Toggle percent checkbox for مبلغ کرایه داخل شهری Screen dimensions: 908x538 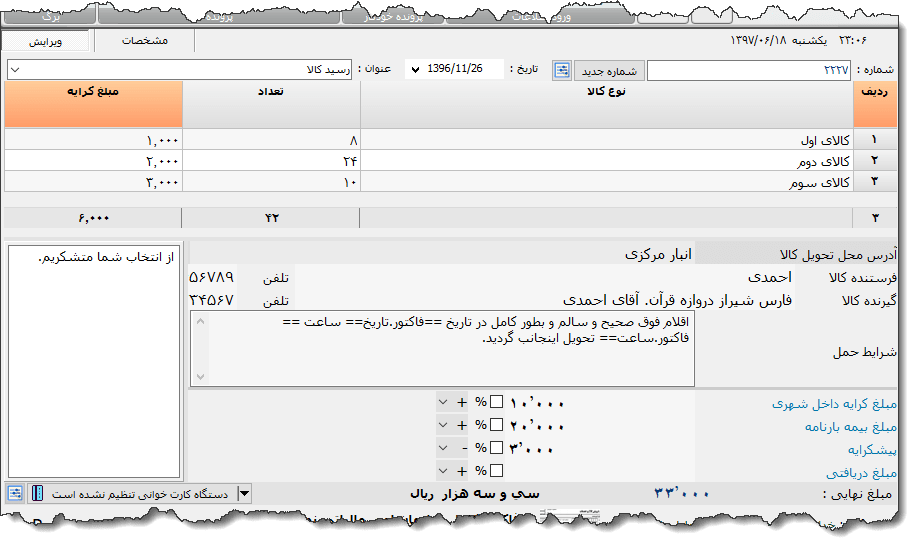pos(496,402)
